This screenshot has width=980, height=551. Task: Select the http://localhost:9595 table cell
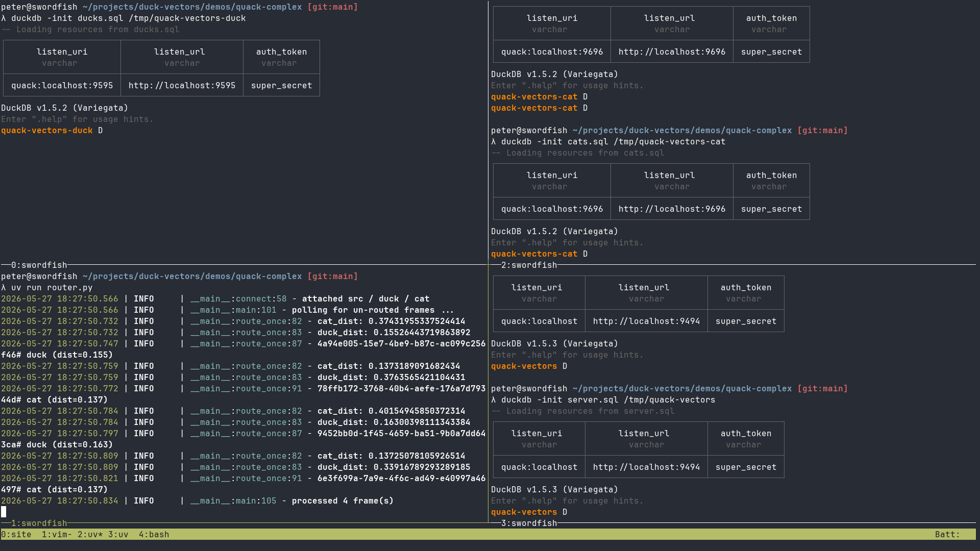(182, 85)
